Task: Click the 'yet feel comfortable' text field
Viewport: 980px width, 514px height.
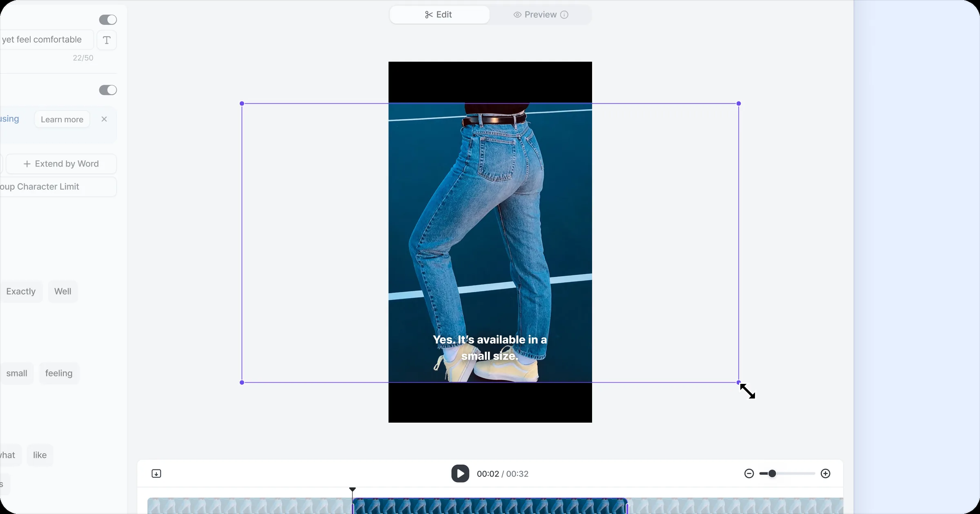Action: tap(47, 40)
